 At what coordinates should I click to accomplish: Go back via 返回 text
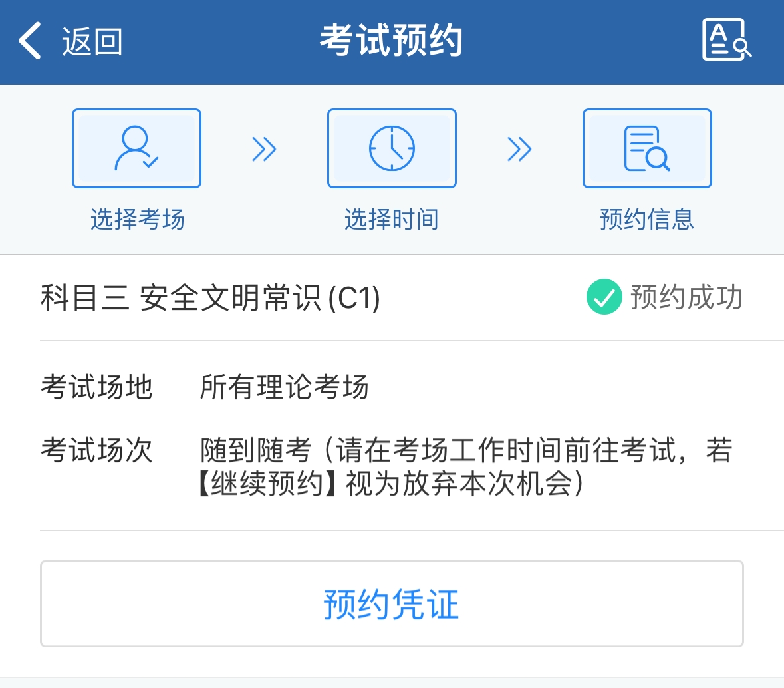pos(92,41)
